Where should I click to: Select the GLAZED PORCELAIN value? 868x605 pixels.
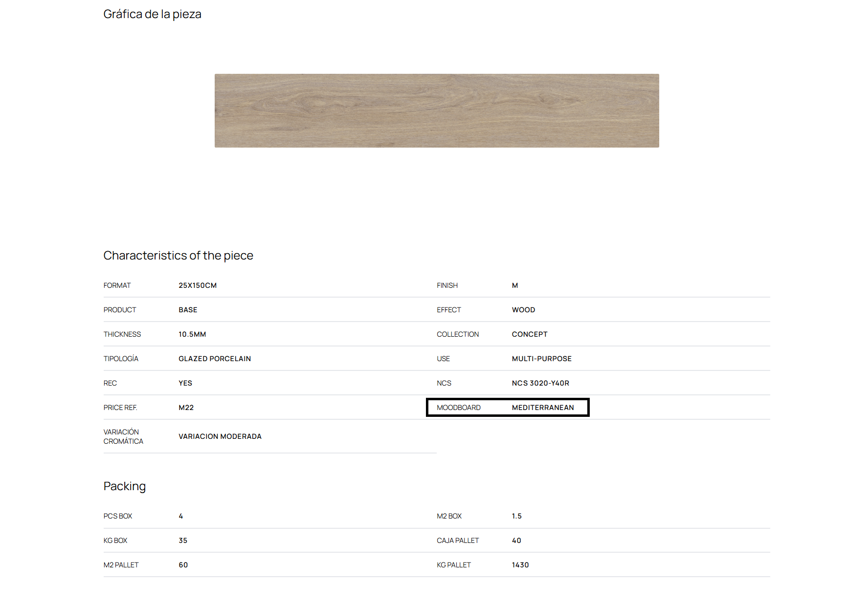pos(215,359)
